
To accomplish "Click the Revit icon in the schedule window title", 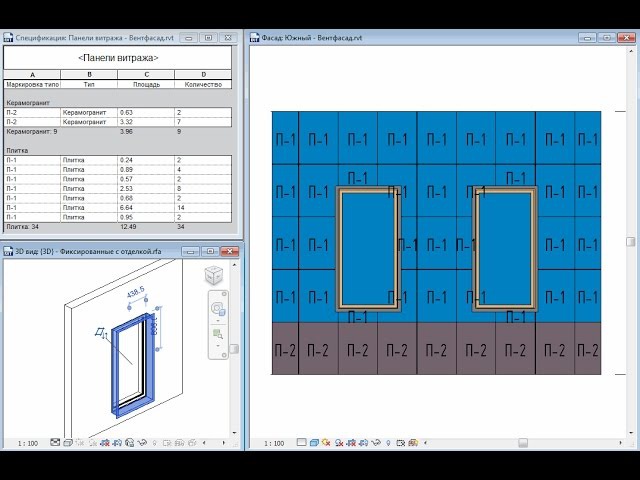I will (x=8, y=38).
